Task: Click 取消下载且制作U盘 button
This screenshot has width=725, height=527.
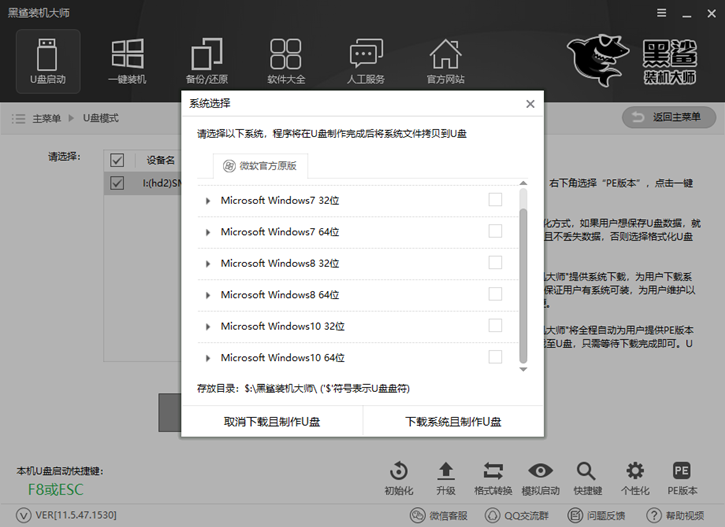Action: (272, 422)
